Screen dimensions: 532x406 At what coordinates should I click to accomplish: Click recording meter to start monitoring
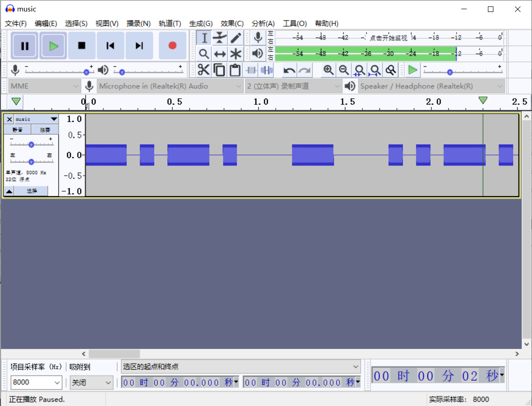389,38
